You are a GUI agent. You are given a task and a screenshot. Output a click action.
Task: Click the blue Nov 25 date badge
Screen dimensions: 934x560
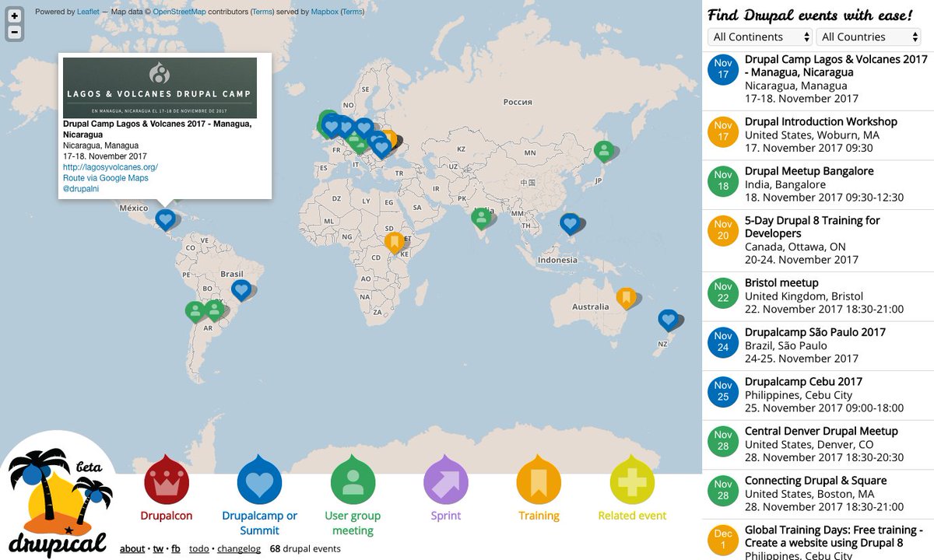pyautogui.click(x=723, y=392)
